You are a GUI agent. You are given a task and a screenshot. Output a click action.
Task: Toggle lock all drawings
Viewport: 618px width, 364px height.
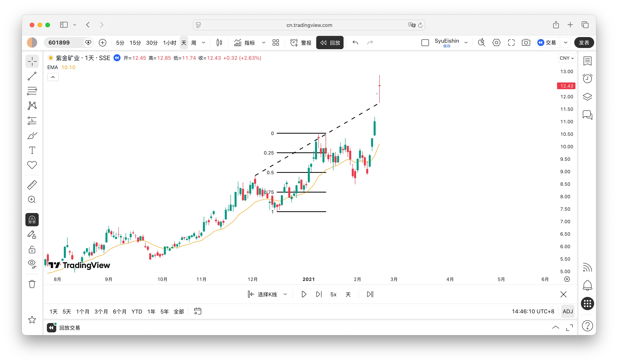[x=32, y=250]
